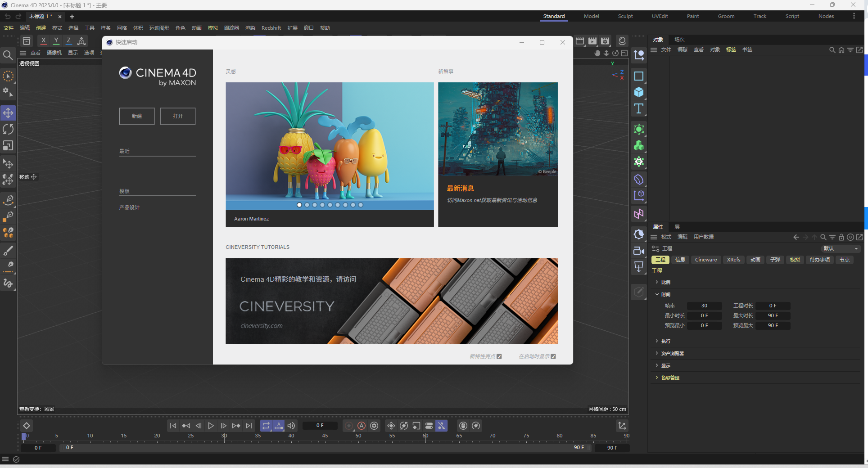Uncheck the 在启动时显示 checkbox

click(x=553, y=356)
